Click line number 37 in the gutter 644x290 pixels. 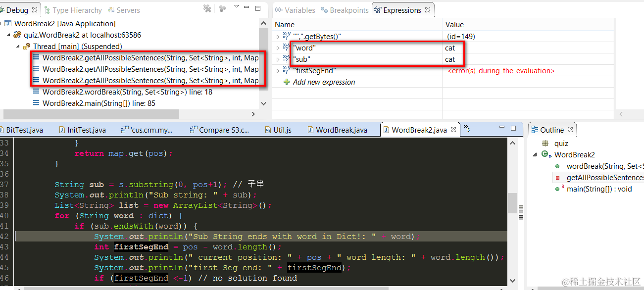coord(4,185)
